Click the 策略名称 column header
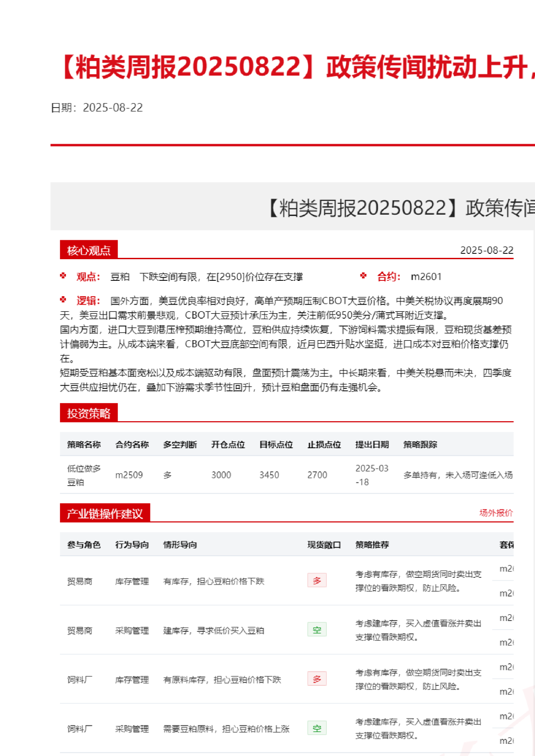535x756 pixels. tap(84, 445)
